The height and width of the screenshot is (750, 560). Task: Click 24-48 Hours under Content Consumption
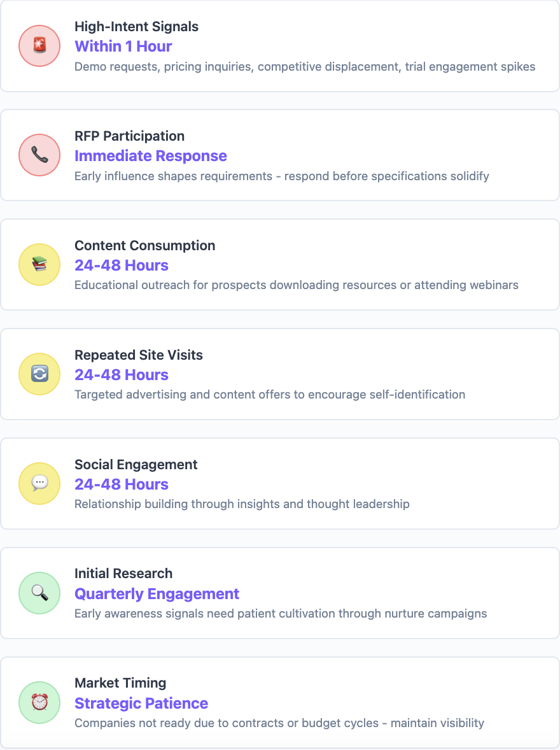122,265
